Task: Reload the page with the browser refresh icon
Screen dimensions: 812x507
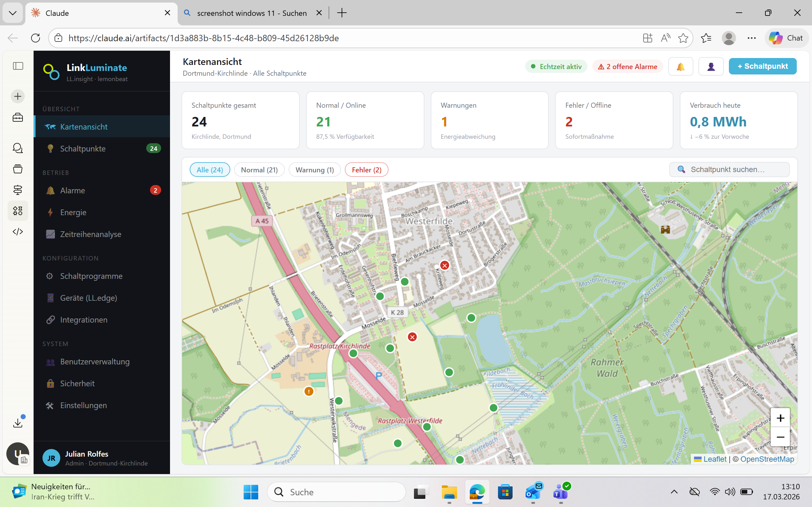Action: (x=35, y=38)
